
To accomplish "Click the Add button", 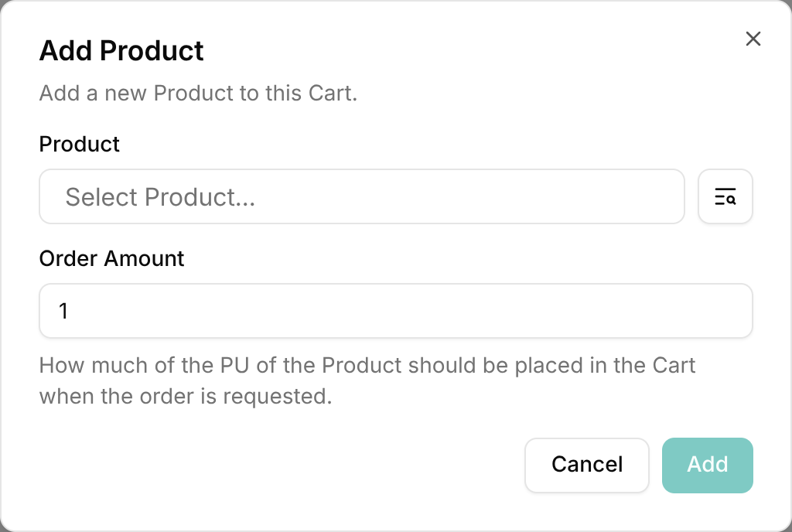I will pos(707,465).
